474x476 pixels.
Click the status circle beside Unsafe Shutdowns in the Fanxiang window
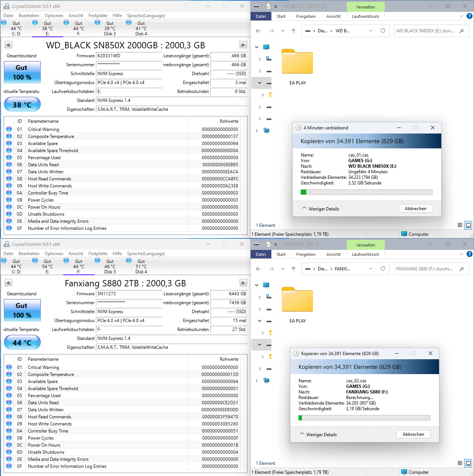[x=9, y=452]
